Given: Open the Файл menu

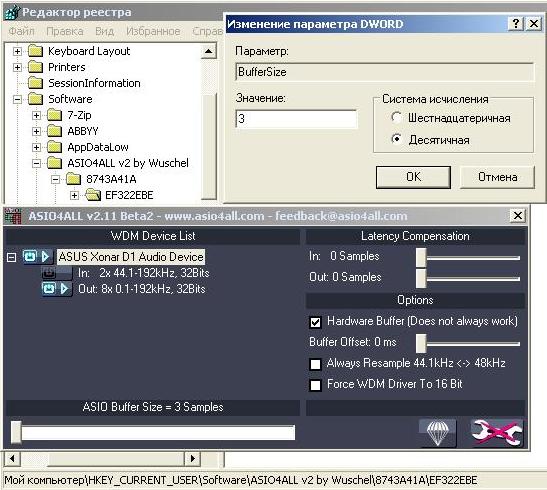Looking at the screenshot, I should pos(22,31).
